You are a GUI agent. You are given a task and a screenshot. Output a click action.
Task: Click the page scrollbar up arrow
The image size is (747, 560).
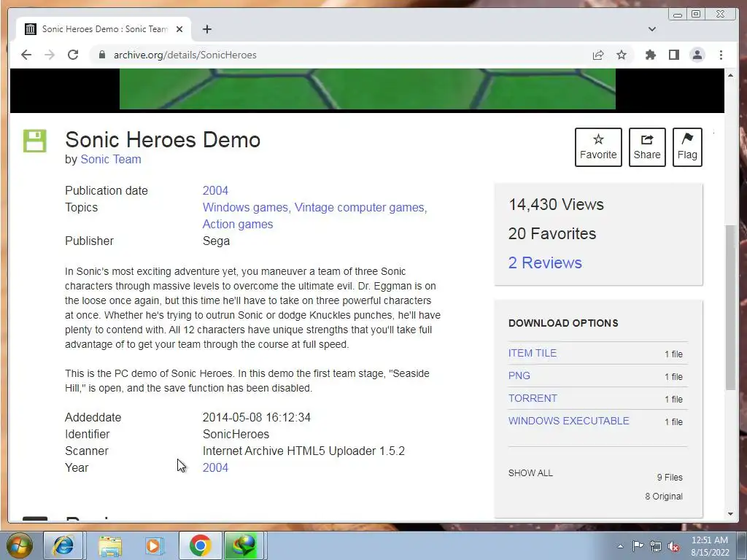[731, 75]
